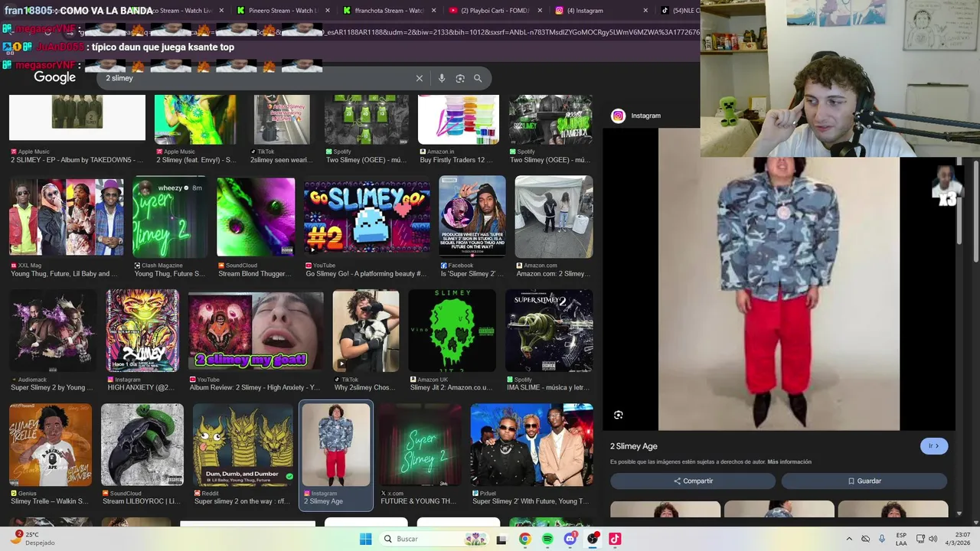Open the HIGH ANXIETY Instagram image
Screen dimensions: 980x551
pos(142,331)
